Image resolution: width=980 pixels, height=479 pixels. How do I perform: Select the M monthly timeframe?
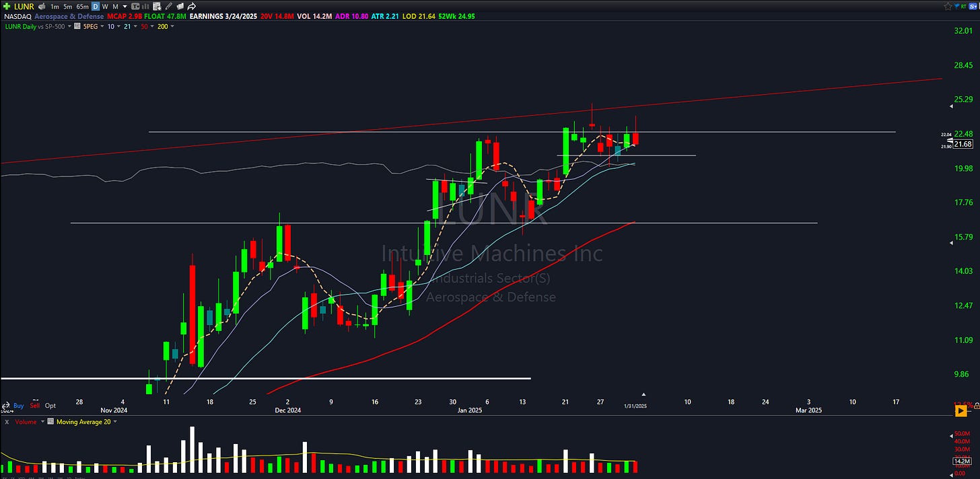pyautogui.click(x=115, y=6)
